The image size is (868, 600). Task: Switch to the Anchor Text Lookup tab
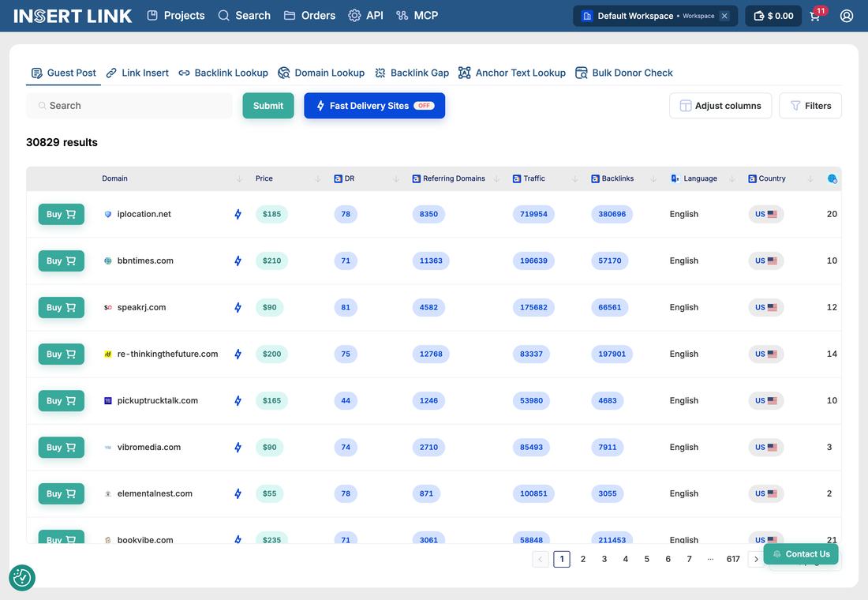click(x=512, y=73)
